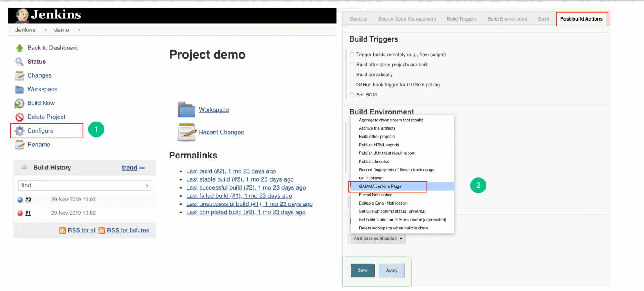Screen dimensions: 644x291
Task: Click the Delete Project icon
Action: (19, 117)
